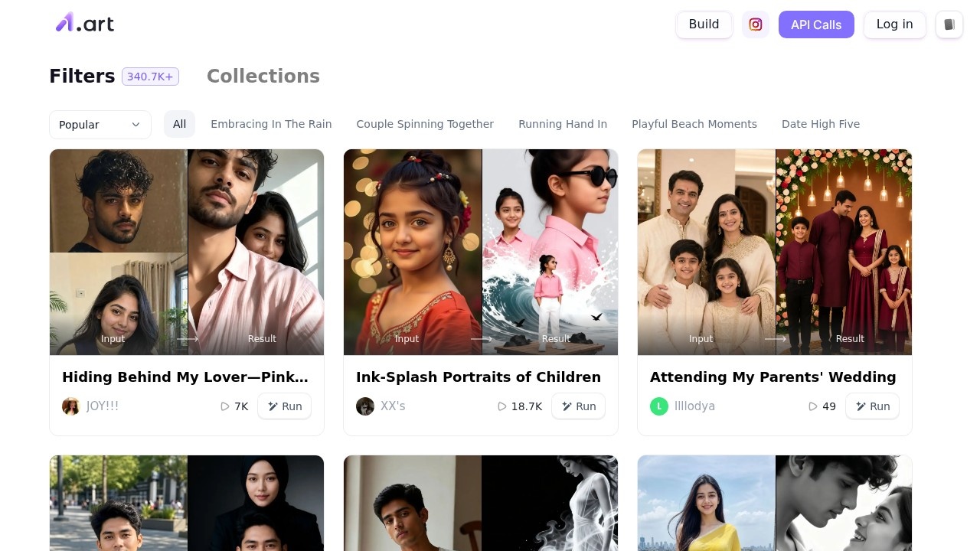Click XX's user avatar
Viewport: 980px width, 551px height.
pos(365,406)
